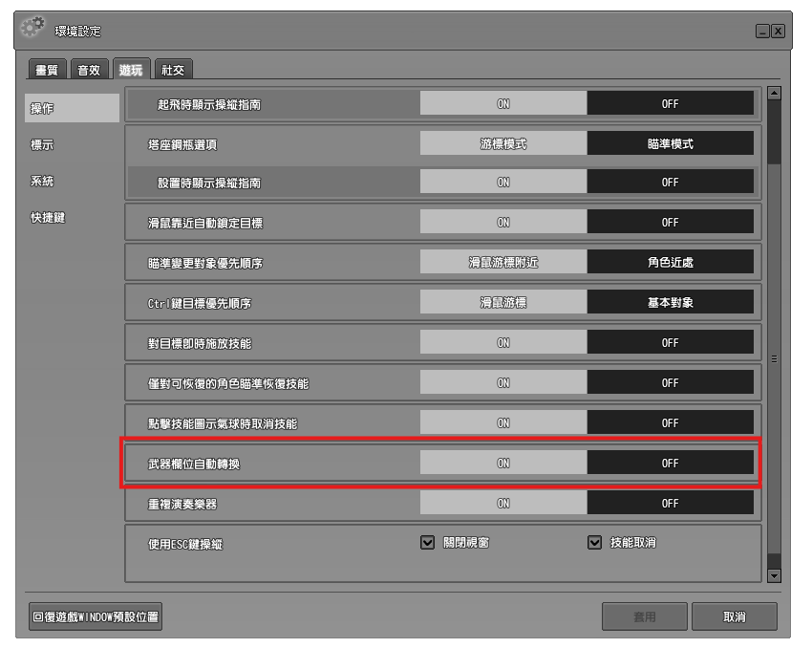Turn OFF 起飛時顯示操縱指南
Image resolution: width=812 pixels, height=648 pixels.
click(x=670, y=103)
